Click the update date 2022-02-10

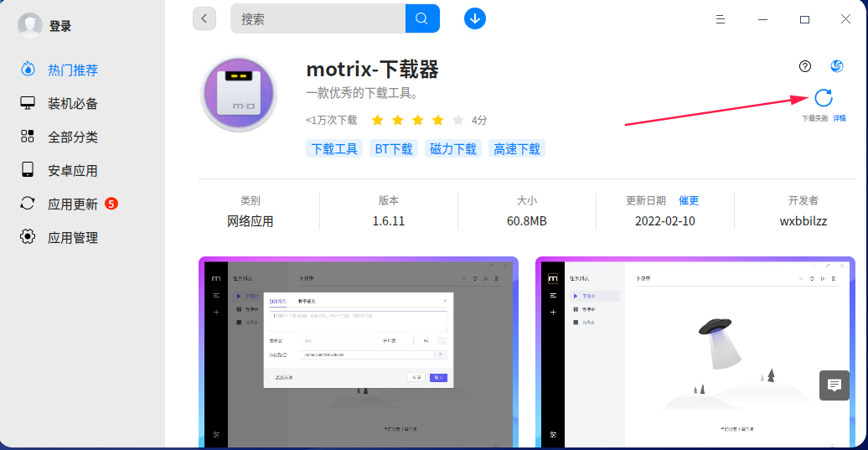coord(665,221)
